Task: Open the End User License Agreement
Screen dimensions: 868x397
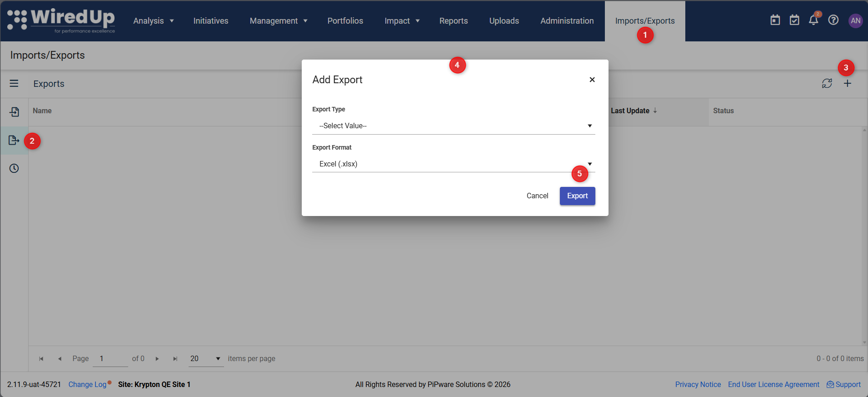Action: [773, 385]
